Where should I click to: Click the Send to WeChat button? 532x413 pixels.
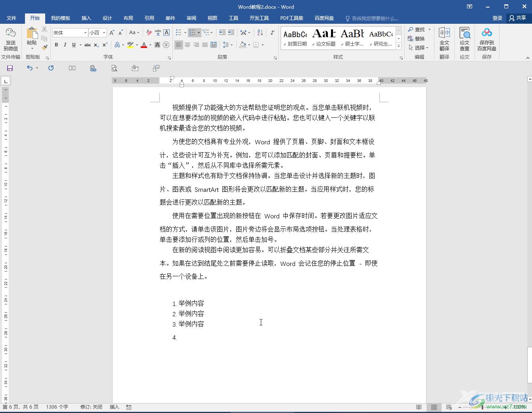coord(11,39)
